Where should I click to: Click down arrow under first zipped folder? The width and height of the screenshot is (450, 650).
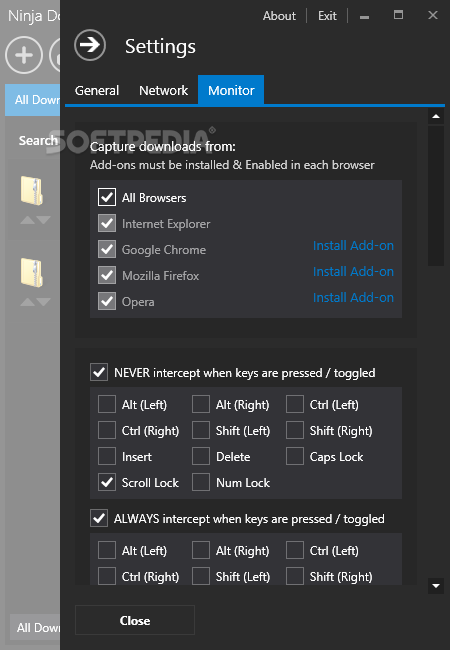point(43,220)
